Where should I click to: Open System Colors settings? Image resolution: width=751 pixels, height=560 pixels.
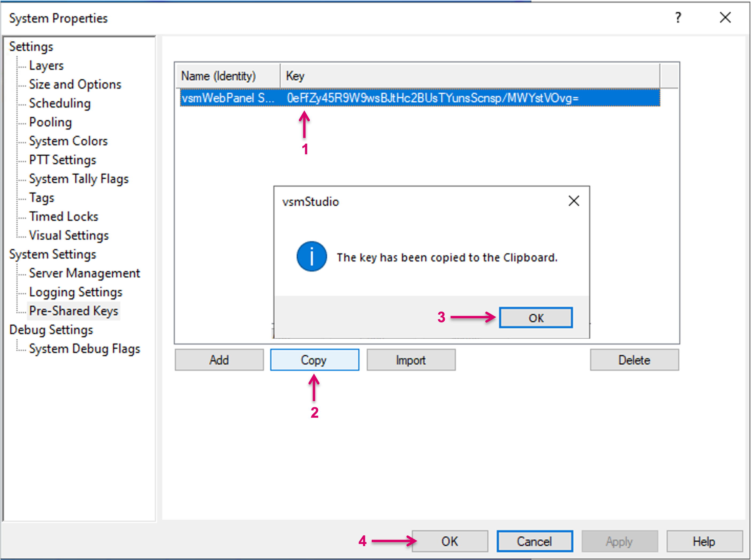pos(68,141)
